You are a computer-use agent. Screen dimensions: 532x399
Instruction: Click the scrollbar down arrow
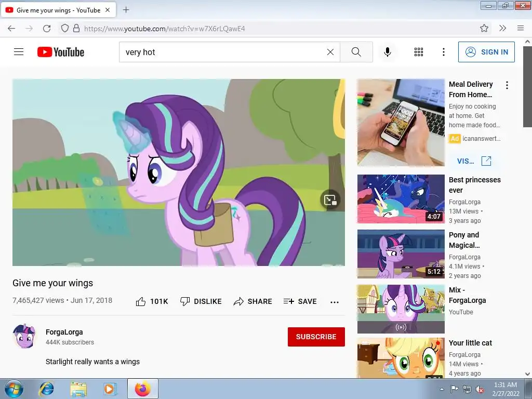pos(527,374)
